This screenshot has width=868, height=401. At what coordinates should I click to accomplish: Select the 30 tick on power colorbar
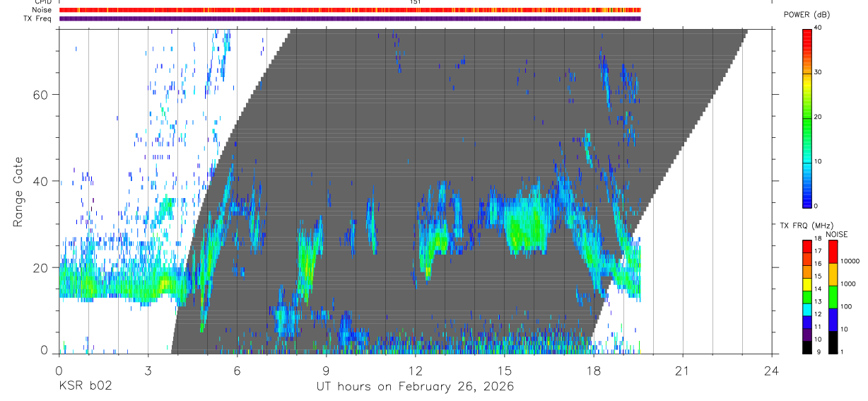[817, 72]
